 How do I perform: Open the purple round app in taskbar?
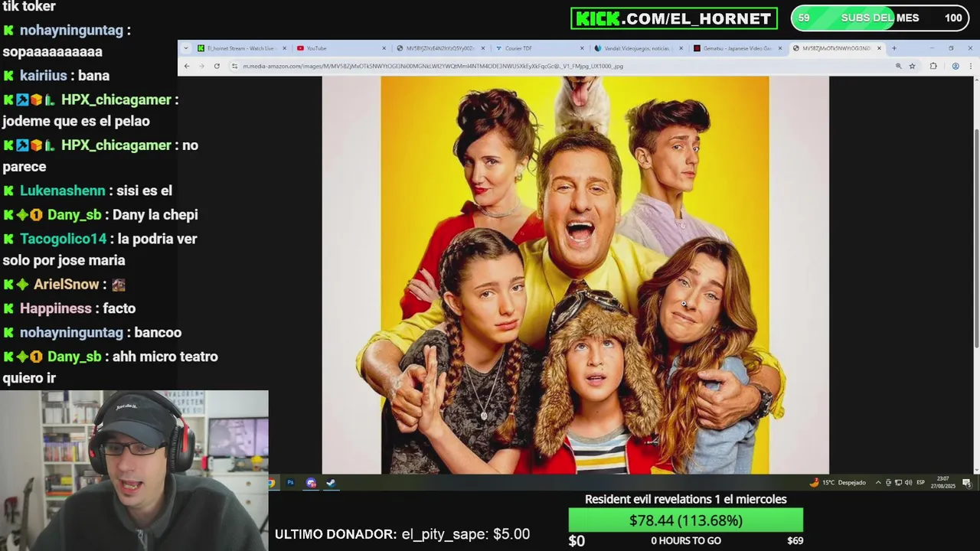pyautogui.click(x=311, y=483)
